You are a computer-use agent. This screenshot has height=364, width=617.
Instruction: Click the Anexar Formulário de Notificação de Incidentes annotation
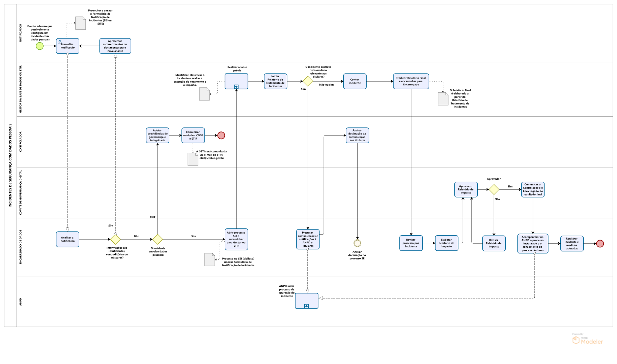[238, 264]
